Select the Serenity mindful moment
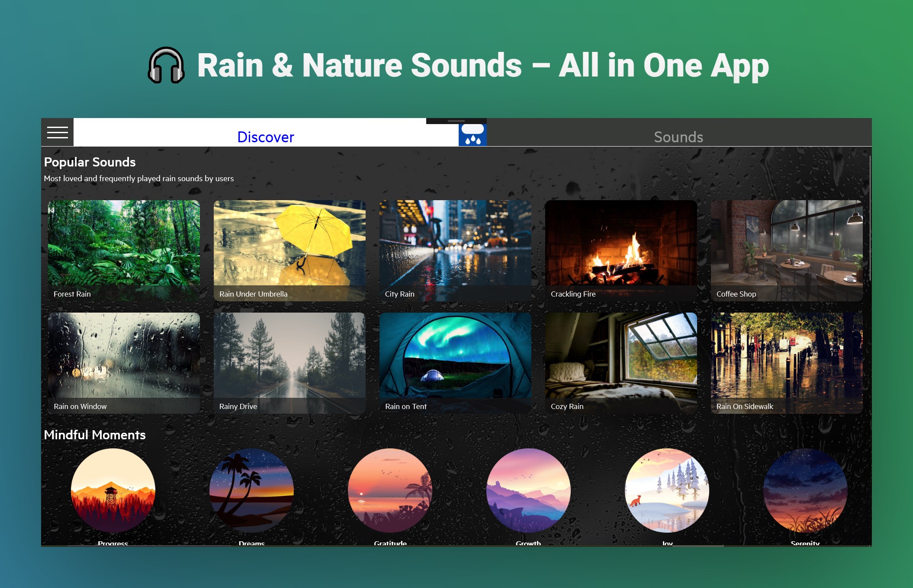The image size is (913, 588). [x=805, y=490]
